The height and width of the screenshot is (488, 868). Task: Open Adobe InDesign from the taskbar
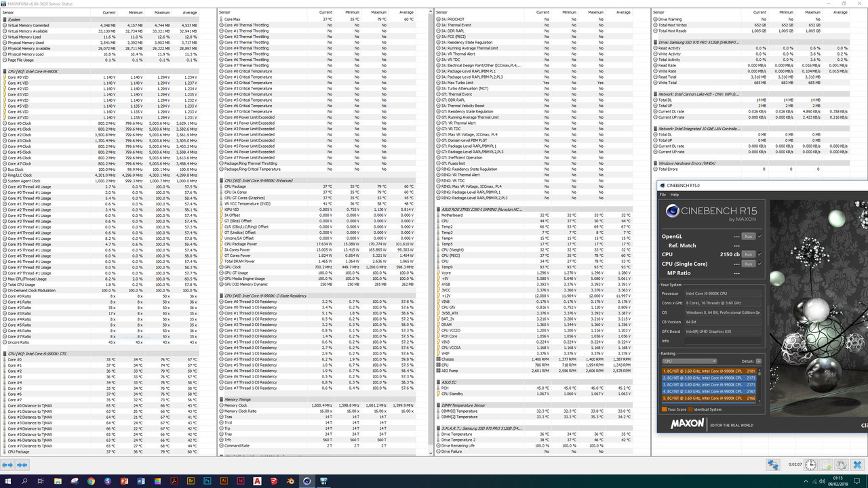click(240, 481)
